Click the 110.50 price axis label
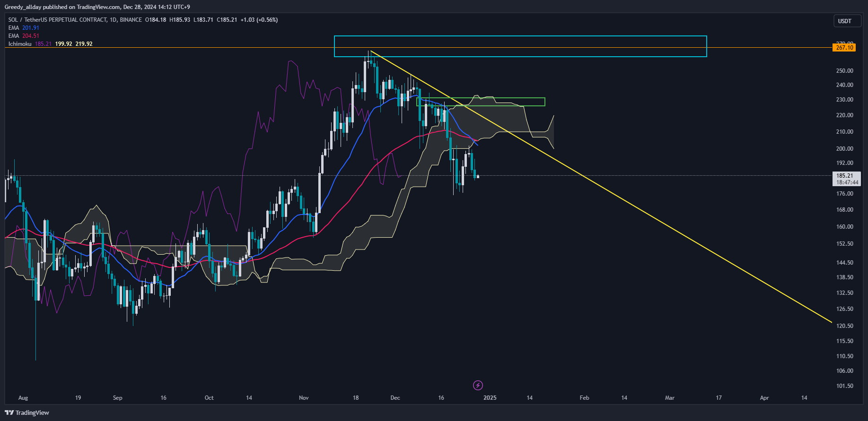 click(845, 356)
